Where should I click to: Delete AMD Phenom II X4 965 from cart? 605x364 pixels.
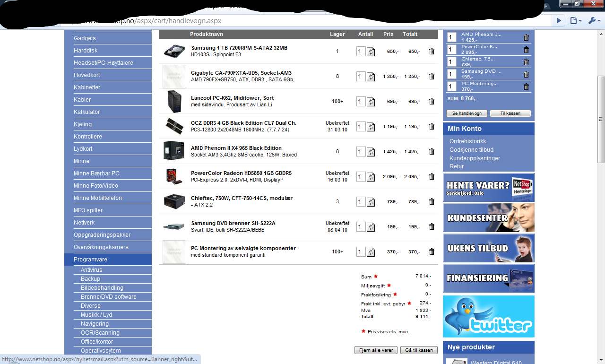(x=432, y=151)
